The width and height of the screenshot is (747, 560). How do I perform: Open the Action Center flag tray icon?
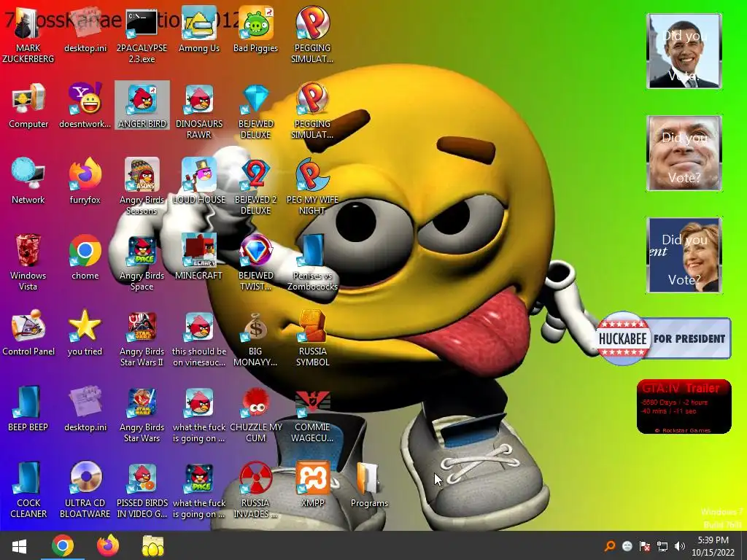tap(645, 546)
